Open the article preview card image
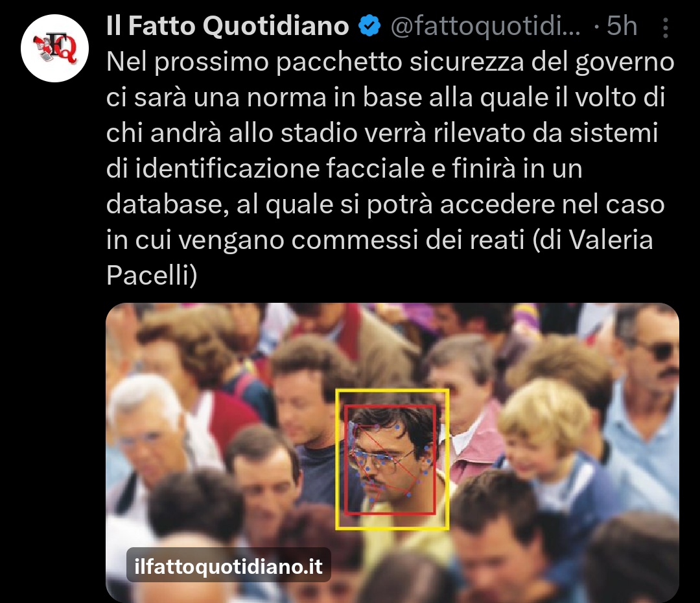This screenshot has height=603, width=700. pos(392,453)
